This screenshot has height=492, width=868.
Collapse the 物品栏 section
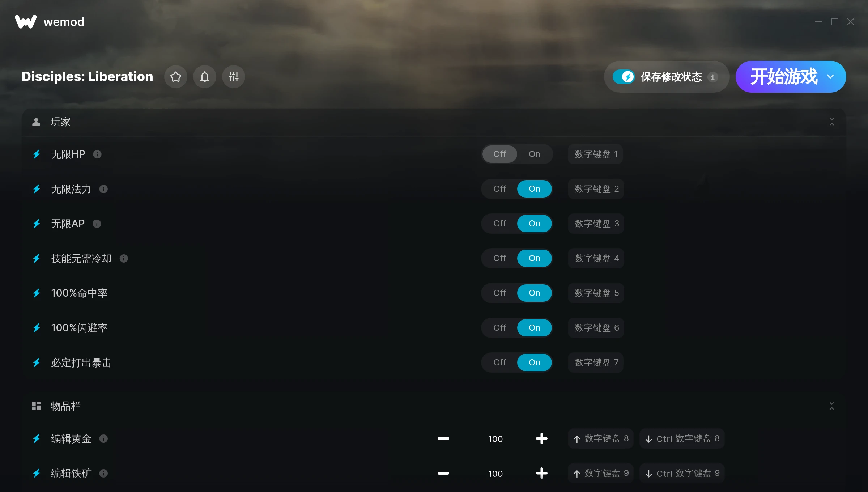[x=832, y=406]
